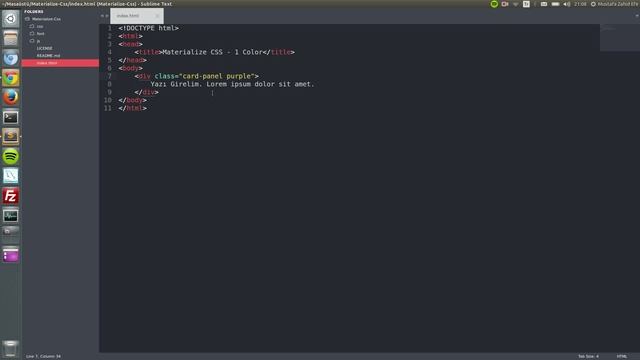Click the closing div tag on line 9
This screenshot has width=640, height=360.
[x=147, y=92]
